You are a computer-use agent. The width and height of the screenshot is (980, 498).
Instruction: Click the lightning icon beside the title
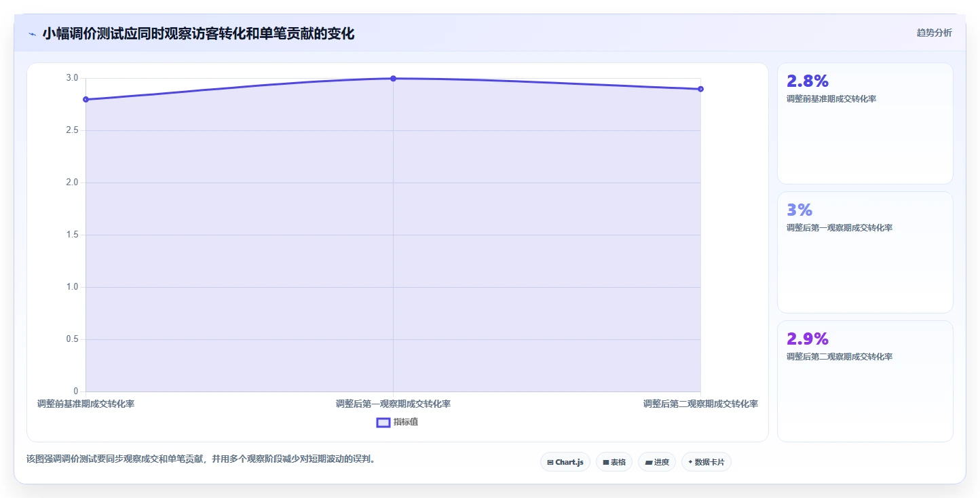click(32, 34)
